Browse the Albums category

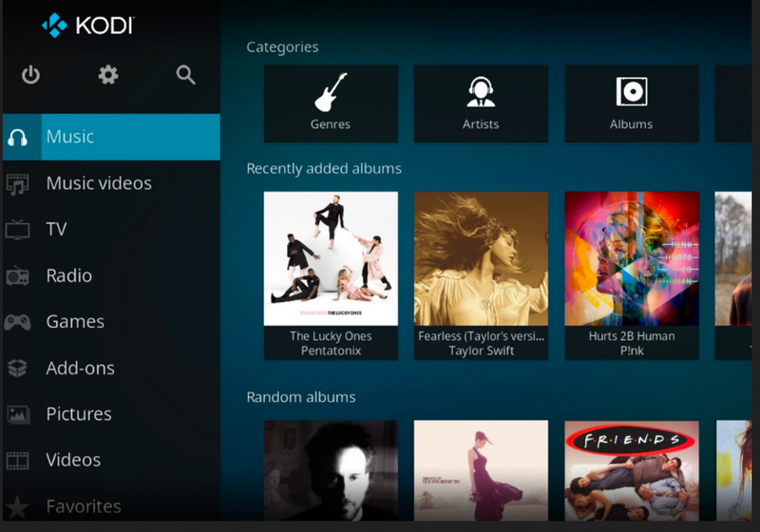(x=632, y=104)
